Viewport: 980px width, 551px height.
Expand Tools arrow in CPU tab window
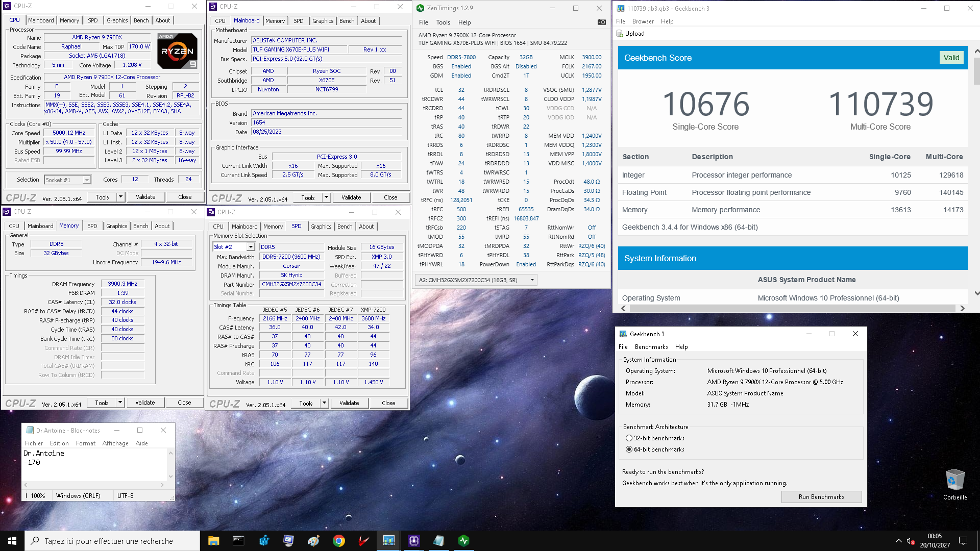coord(121,197)
